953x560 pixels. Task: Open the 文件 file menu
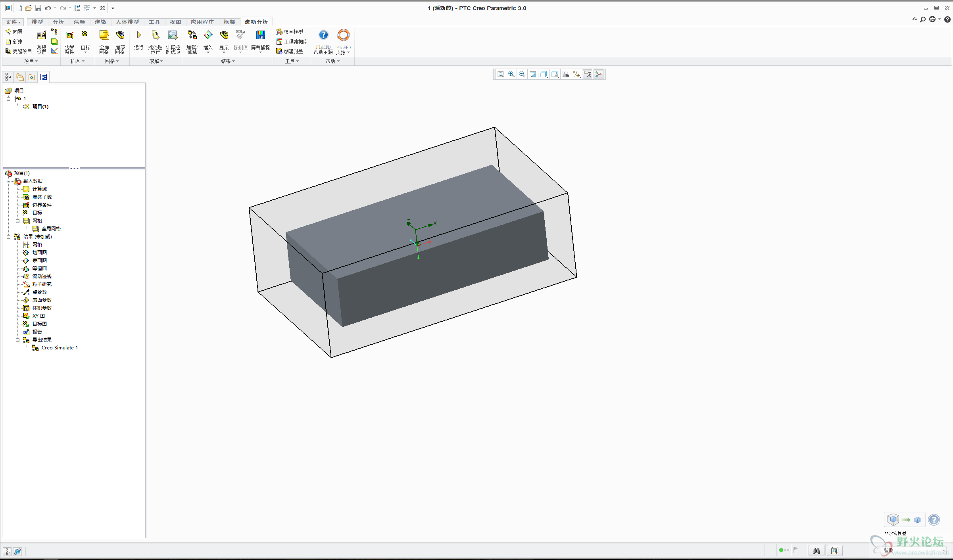[13, 22]
